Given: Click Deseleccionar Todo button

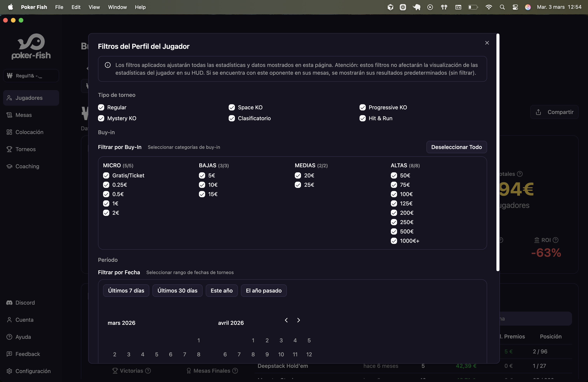Looking at the screenshot, I should coord(456,147).
